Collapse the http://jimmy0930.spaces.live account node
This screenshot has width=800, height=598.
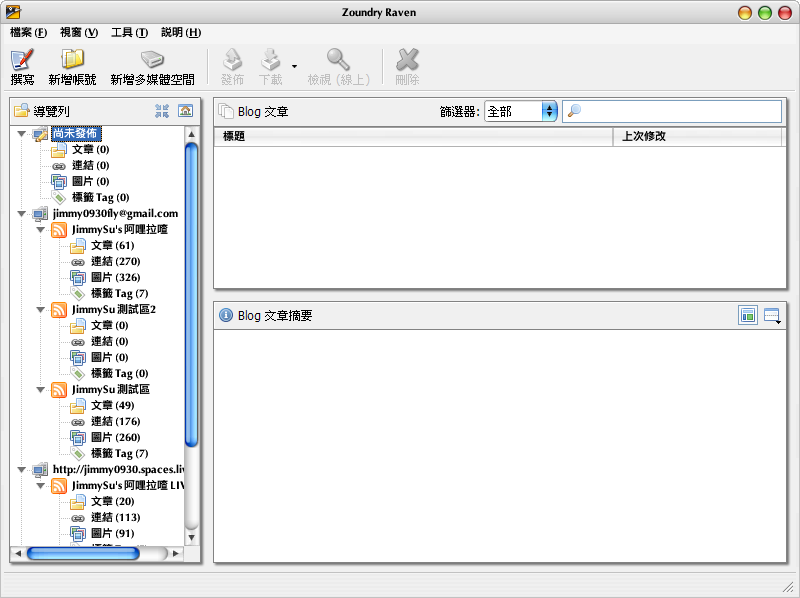point(21,469)
